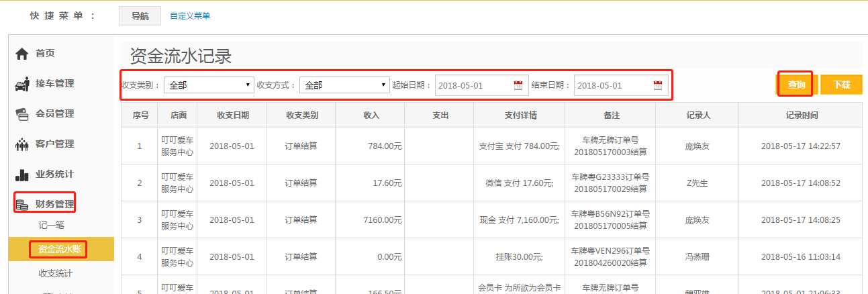Expand the 收支方式 dropdown
The image size is (868, 294).
(x=344, y=85)
